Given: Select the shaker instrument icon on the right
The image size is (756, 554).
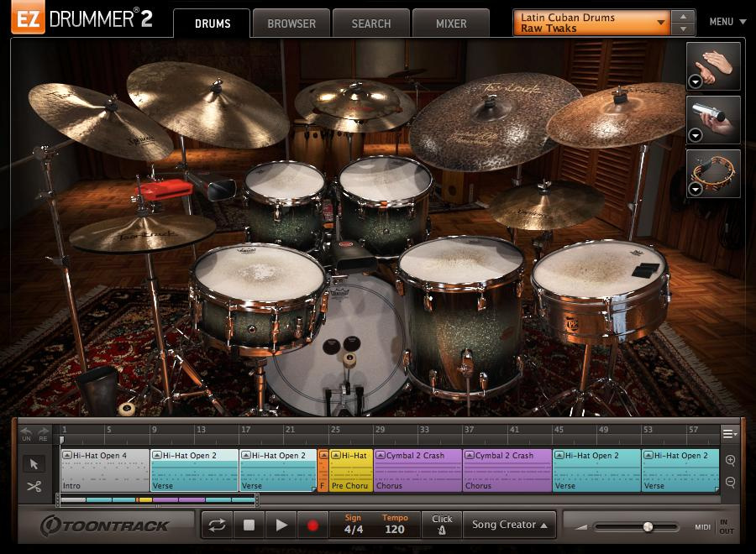Looking at the screenshot, I should (713, 119).
